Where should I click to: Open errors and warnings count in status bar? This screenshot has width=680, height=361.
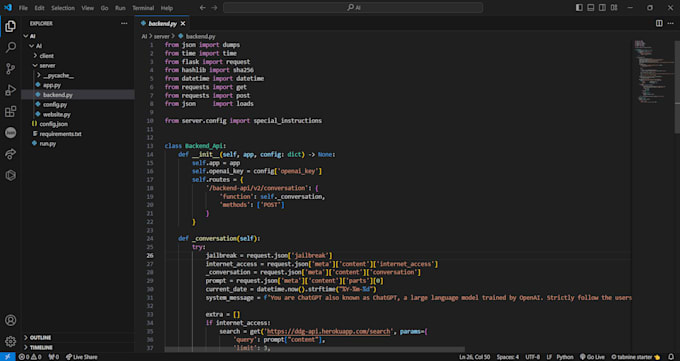(30, 357)
